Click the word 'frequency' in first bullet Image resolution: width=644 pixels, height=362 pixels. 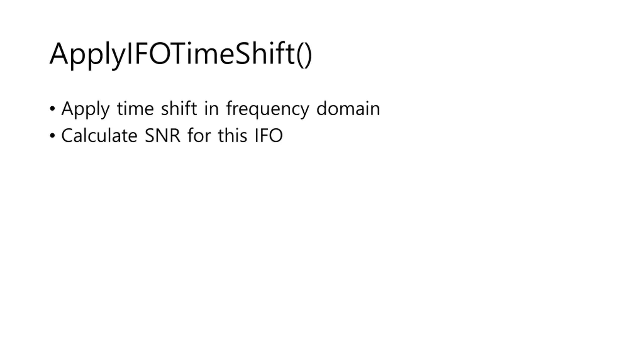tap(267, 109)
